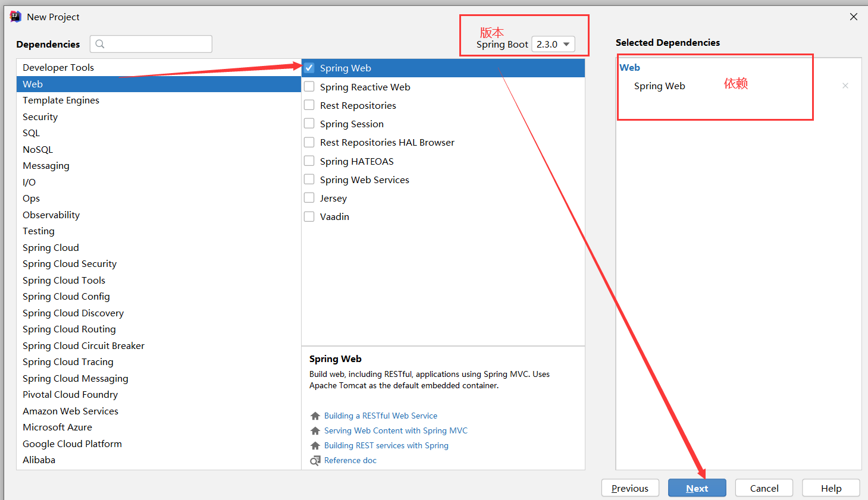The height and width of the screenshot is (500, 868).
Task: Choose the Messaging category
Action: (x=159, y=166)
